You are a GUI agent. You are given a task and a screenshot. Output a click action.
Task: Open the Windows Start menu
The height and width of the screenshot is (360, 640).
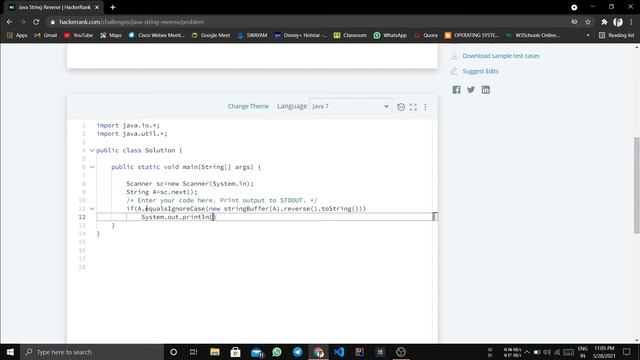coord(10,352)
